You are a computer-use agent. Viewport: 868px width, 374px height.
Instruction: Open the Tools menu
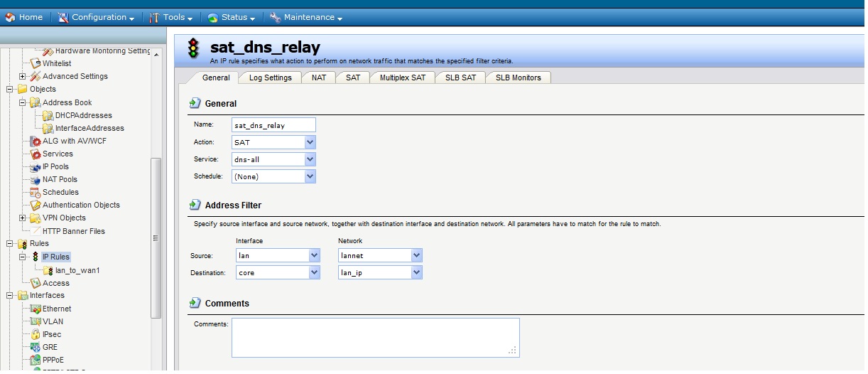click(x=172, y=17)
